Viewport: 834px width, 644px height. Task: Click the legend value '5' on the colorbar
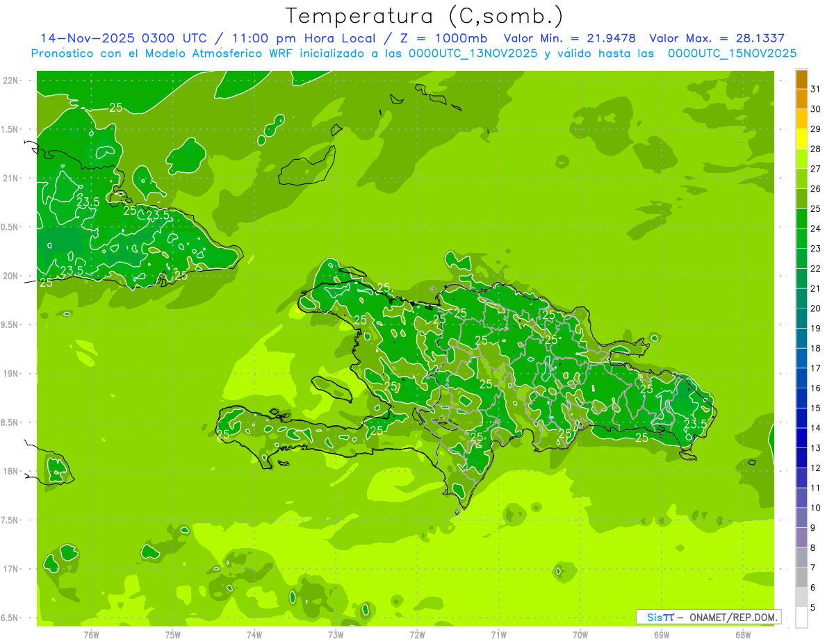(813, 607)
